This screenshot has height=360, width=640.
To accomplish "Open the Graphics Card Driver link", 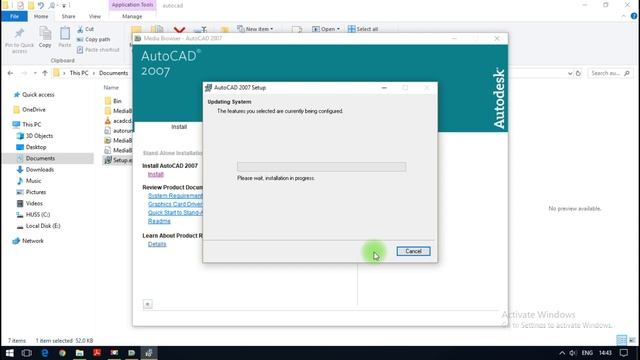I will click(x=175, y=204).
